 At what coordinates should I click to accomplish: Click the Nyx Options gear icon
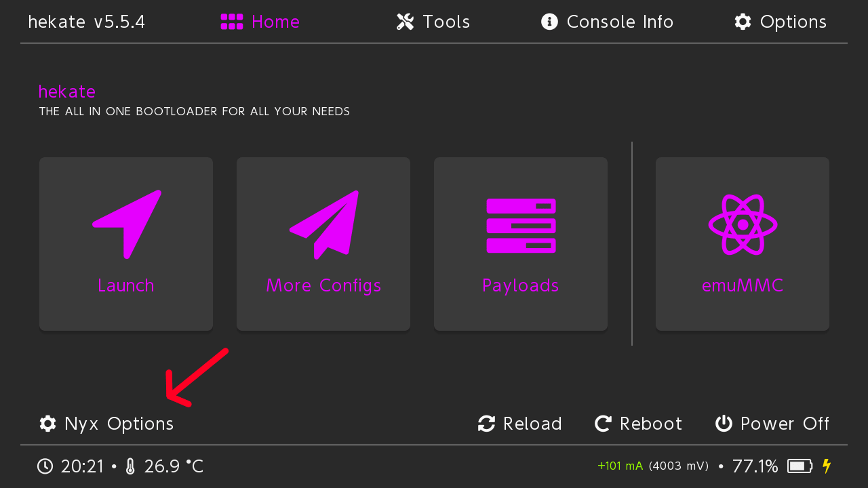pos(47,424)
